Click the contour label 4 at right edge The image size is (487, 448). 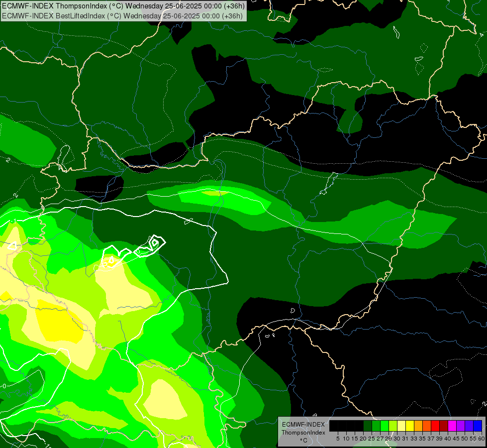pos(482,35)
